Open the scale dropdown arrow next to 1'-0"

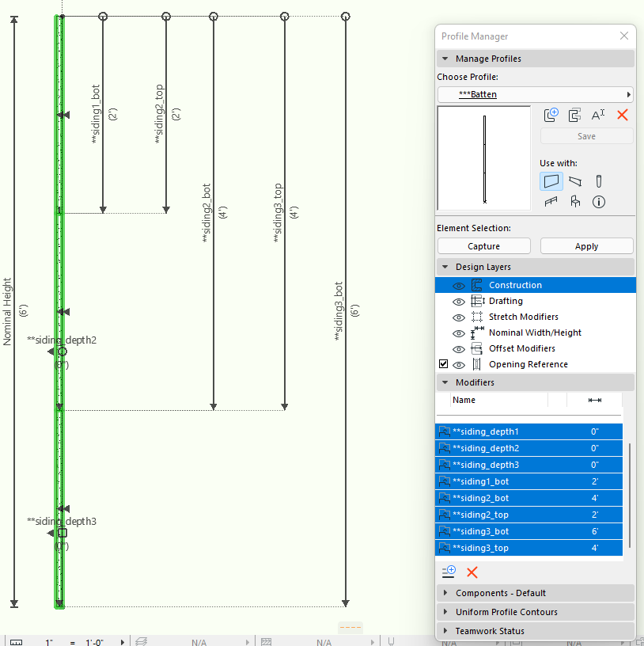point(122,642)
